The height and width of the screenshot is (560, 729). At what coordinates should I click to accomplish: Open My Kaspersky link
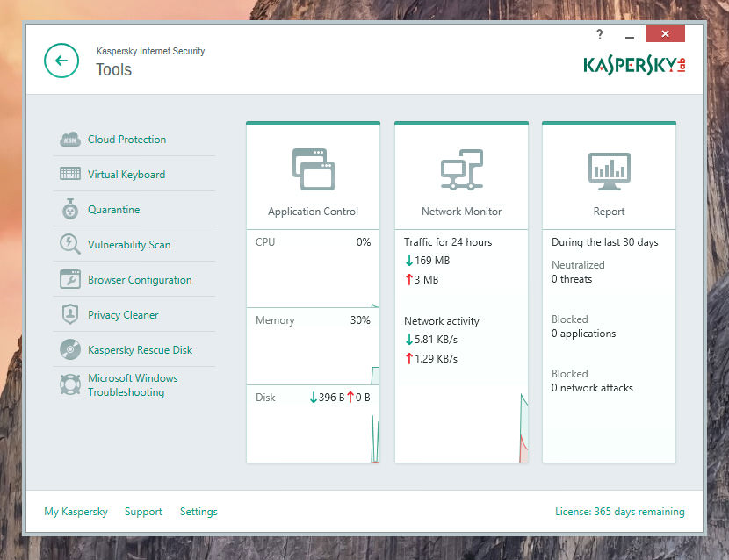(76, 512)
